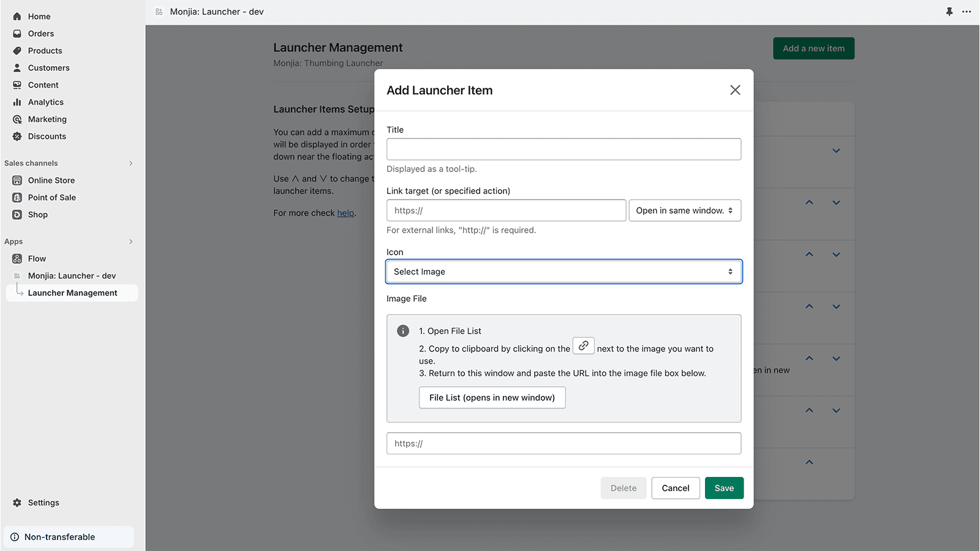This screenshot has height=551, width=980.
Task: Open Analytics bar chart icon
Action: click(17, 102)
